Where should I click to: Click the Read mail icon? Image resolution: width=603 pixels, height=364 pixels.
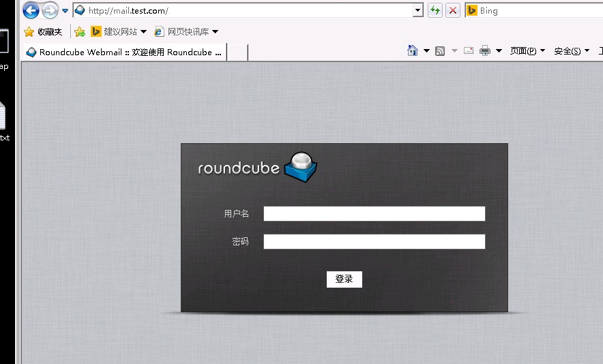[x=469, y=50]
